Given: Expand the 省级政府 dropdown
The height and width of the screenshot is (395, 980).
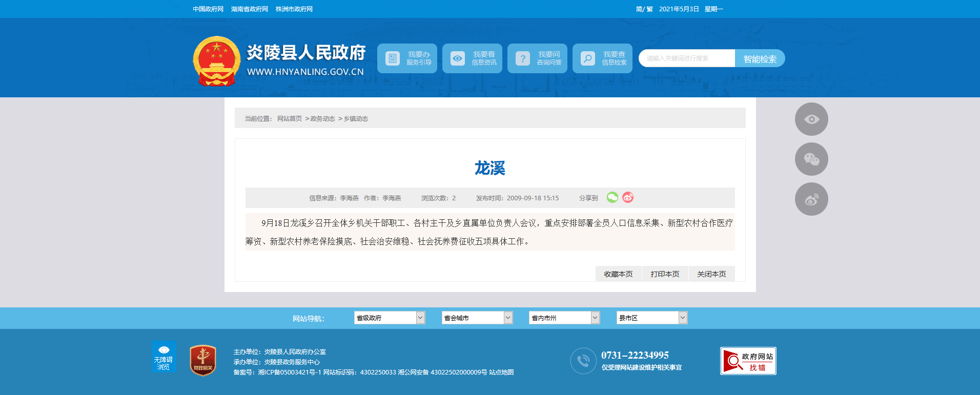Looking at the screenshot, I should (x=389, y=318).
